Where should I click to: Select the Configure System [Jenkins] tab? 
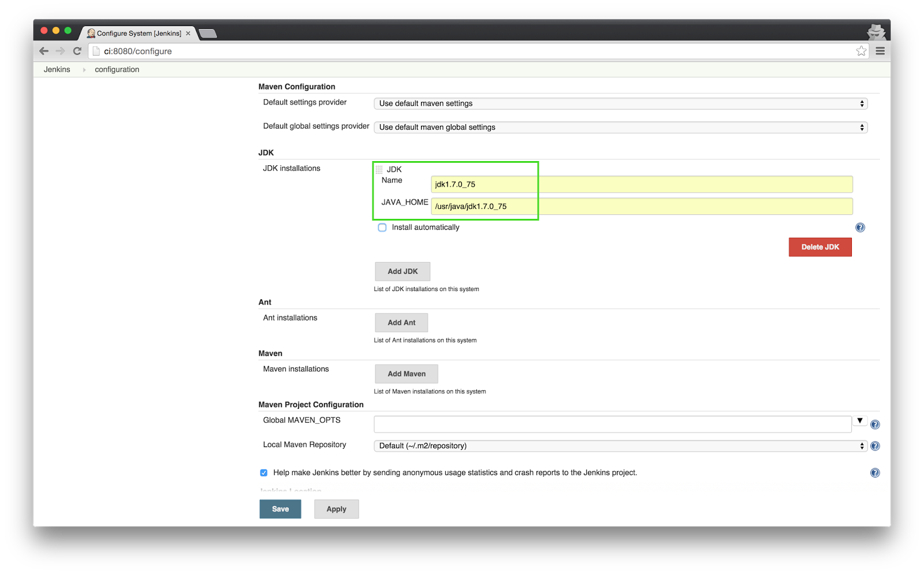pos(139,33)
